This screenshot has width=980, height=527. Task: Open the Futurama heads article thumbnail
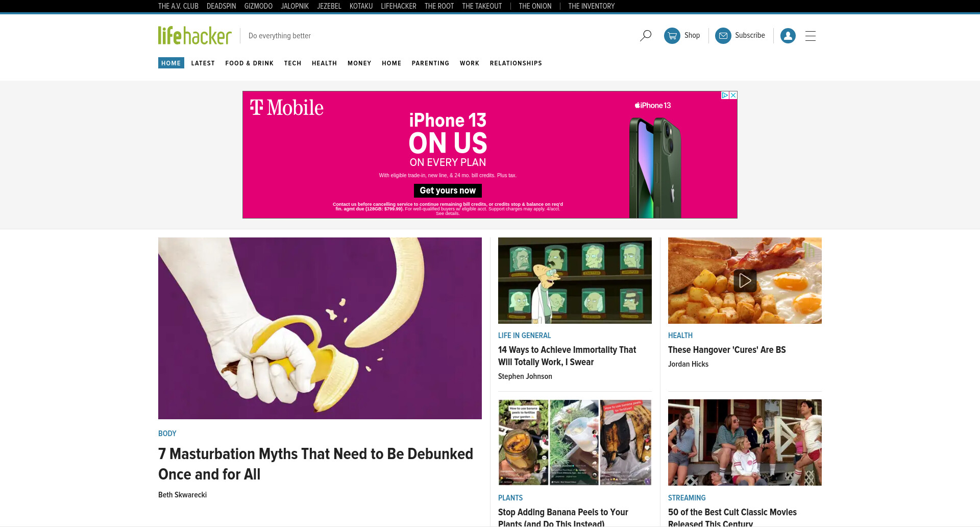pos(575,280)
